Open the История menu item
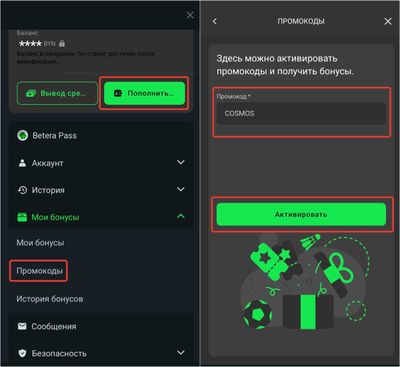 [101, 190]
